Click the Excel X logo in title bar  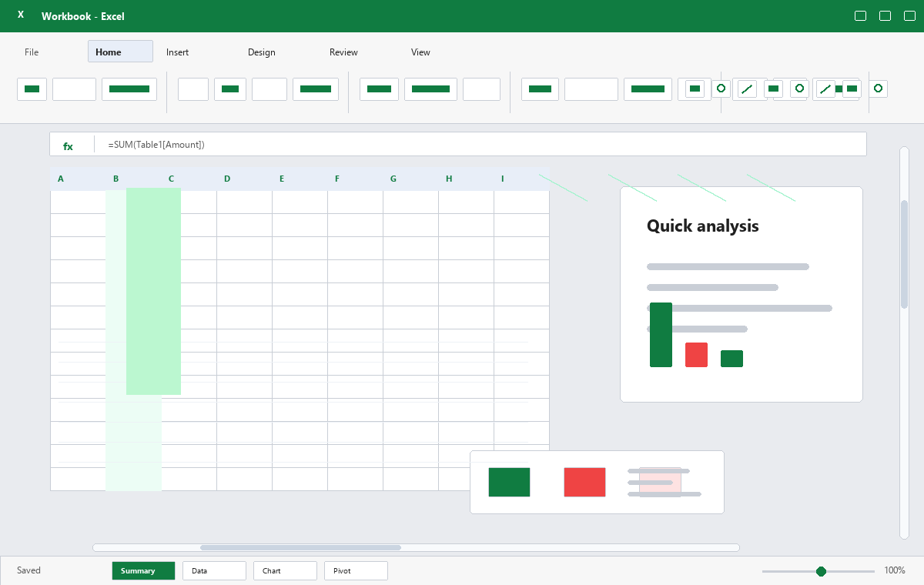[21, 15]
